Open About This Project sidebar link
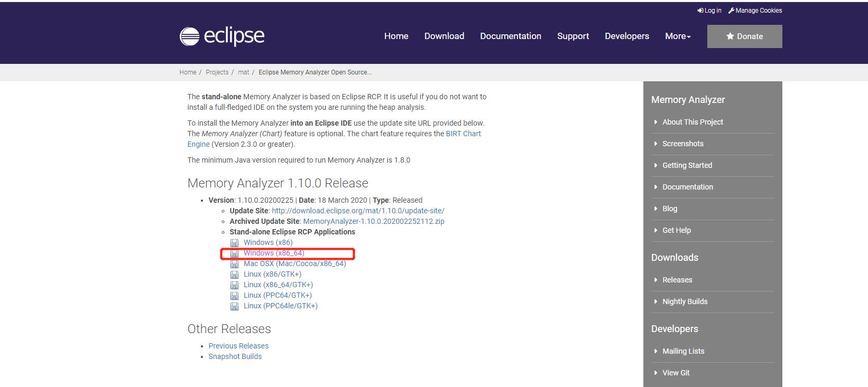 (x=692, y=122)
